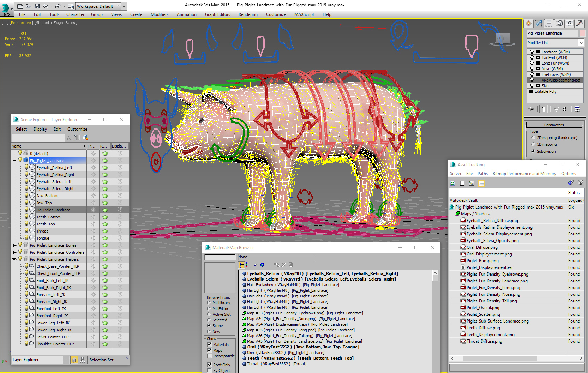Click the Save File icon in quick access toolbar
This screenshot has width=588, height=373.
click(36, 6)
